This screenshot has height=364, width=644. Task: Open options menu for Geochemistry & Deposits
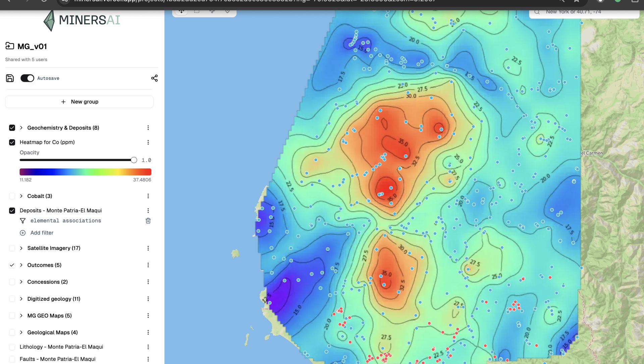coord(148,128)
